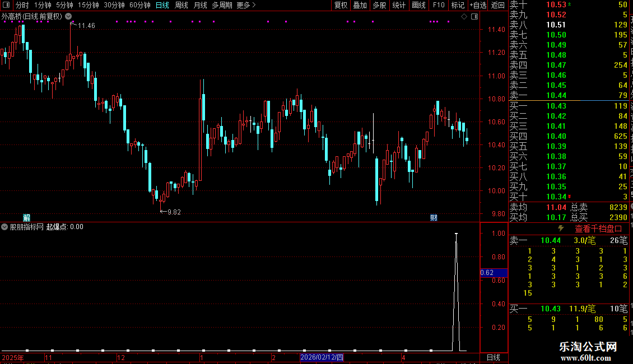Viewport: 633px width, 364px height.
Task: Click the 2026/02/12/四 date marker
Action: [x=322, y=357]
